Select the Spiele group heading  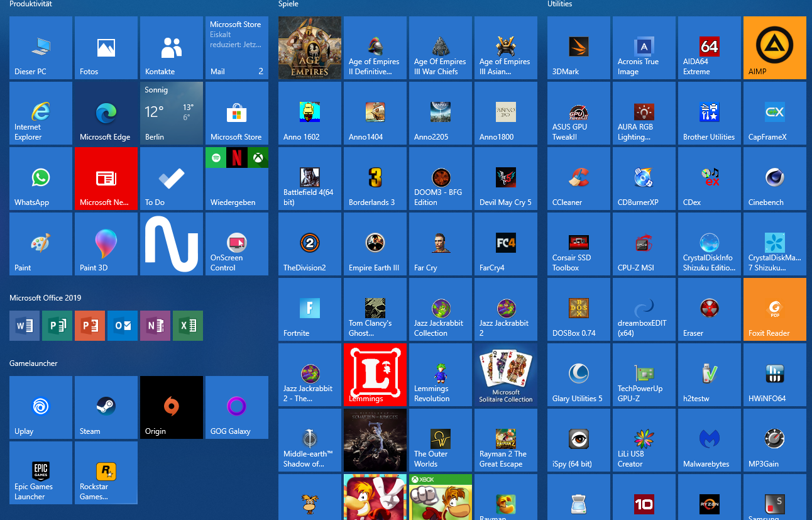[x=288, y=4]
